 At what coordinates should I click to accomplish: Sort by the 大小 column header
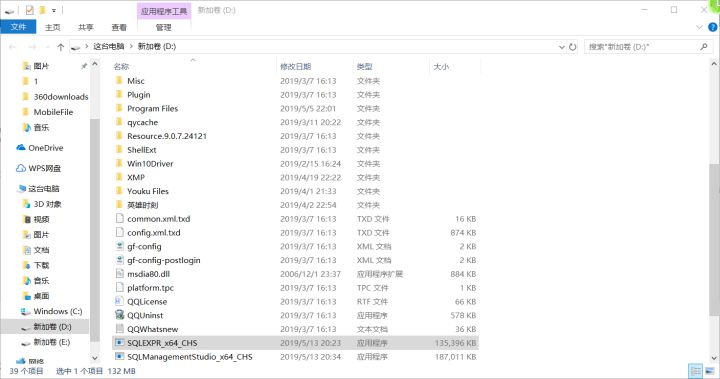441,67
